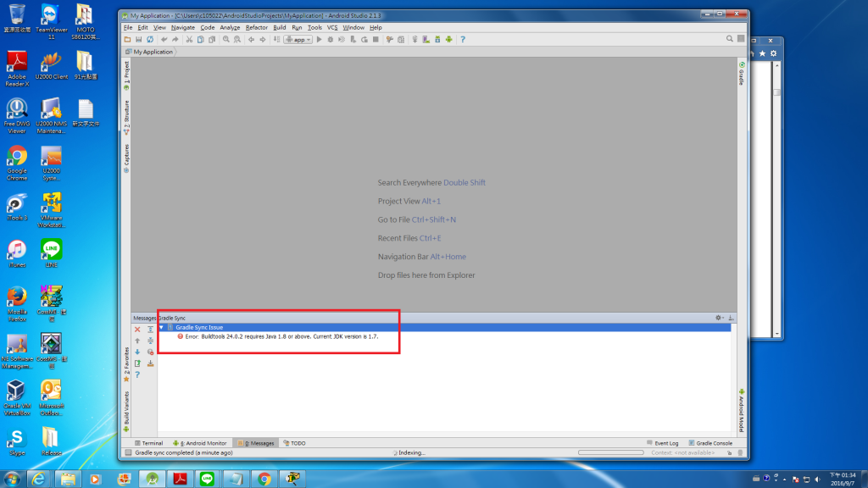
Task: Open the Messages panel settings gear dropdown
Action: pos(719,318)
